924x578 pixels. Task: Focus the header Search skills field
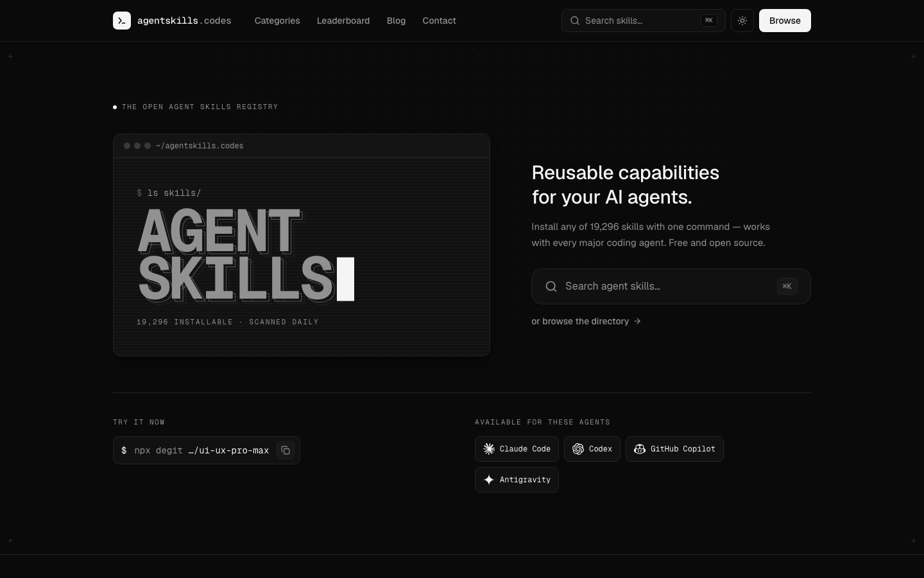pyautogui.click(x=643, y=21)
